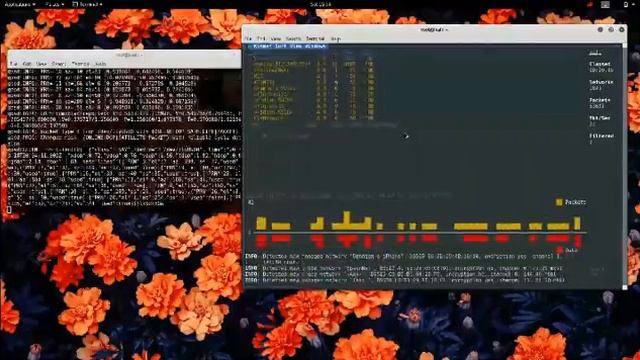
Task: Click the tallest yellow packet graph bar
Action: click(347, 220)
